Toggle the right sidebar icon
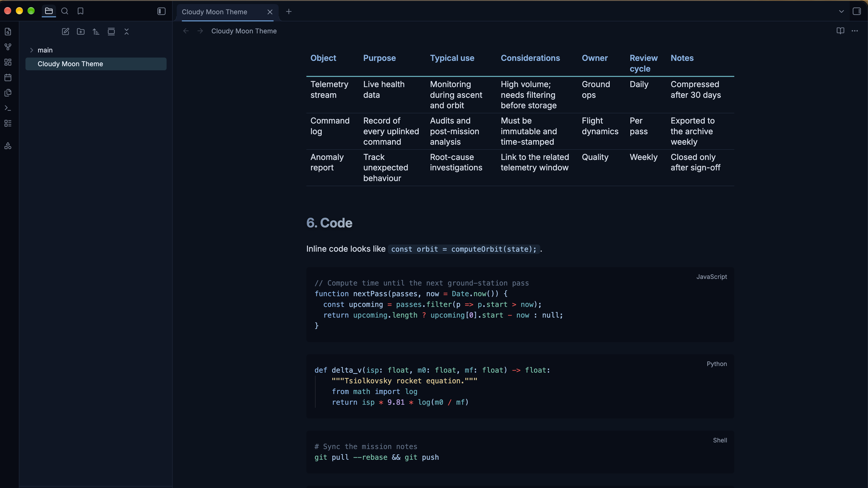The height and width of the screenshot is (488, 868). point(856,11)
